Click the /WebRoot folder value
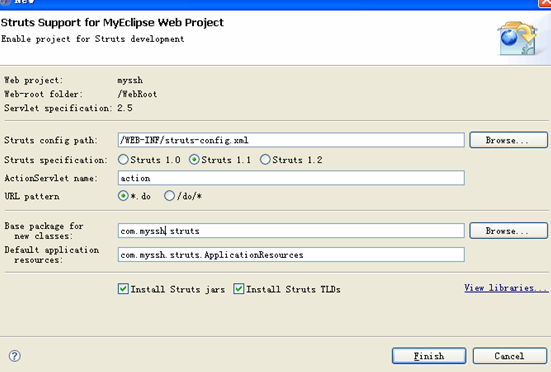This screenshot has height=372, width=551. click(x=137, y=94)
